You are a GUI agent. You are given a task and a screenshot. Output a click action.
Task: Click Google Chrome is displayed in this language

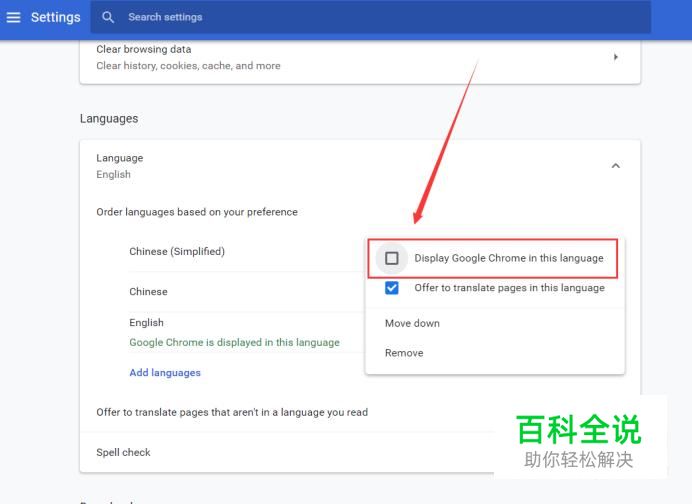[x=234, y=342]
